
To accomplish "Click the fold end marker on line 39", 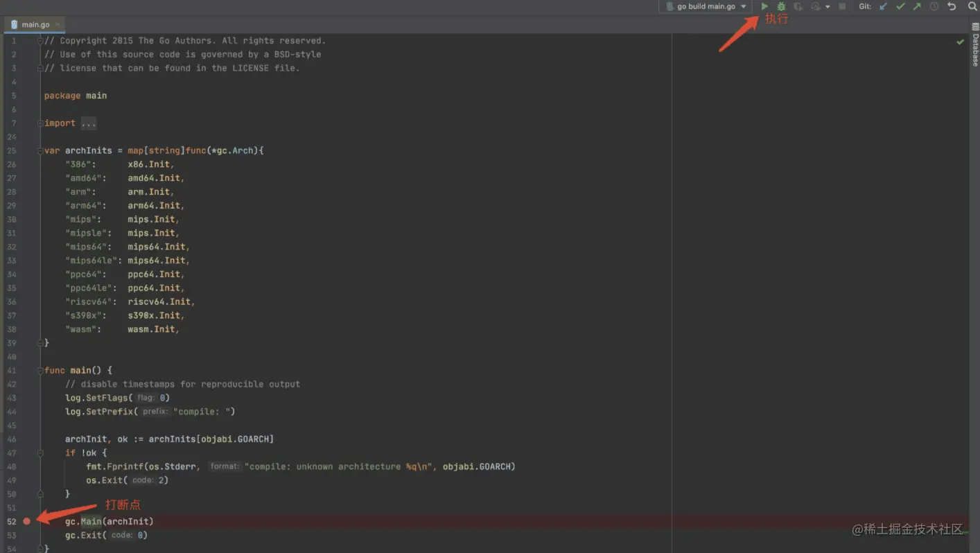I will (x=40, y=342).
